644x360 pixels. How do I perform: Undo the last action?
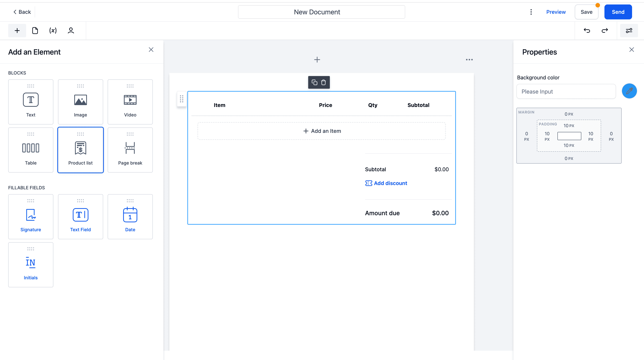[x=587, y=30]
